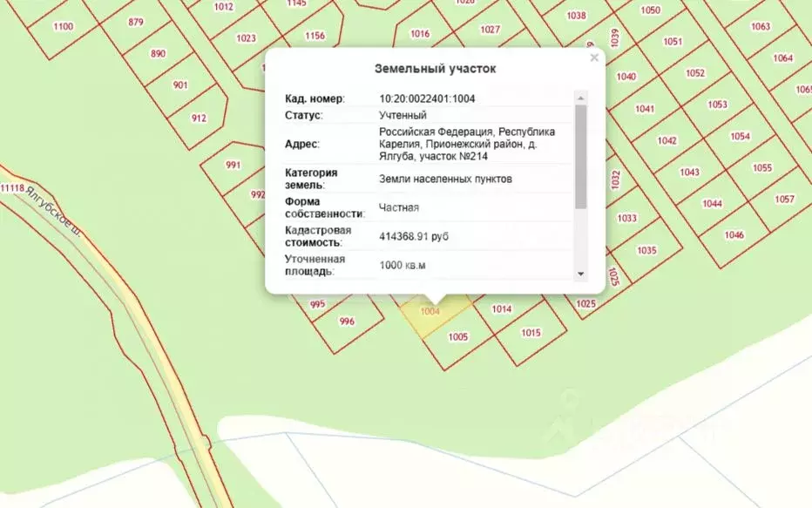Image resolution: width=812 pixels, height=508 pixels.
Task: Click the cadastral value 414368.91 руб
Action: [x=414, y=236]
